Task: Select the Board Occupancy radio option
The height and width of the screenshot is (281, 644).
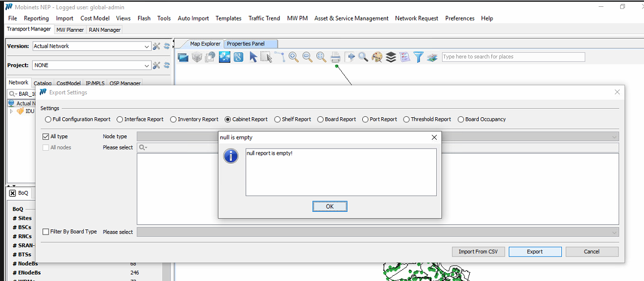Action: [461, 120]
